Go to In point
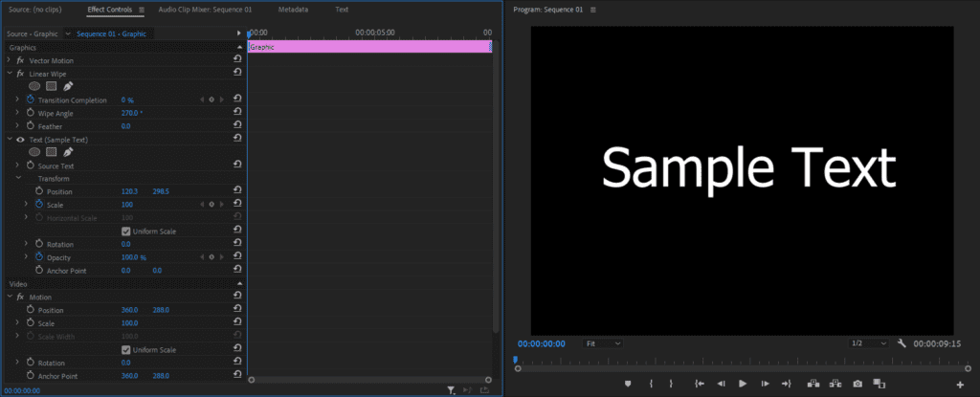This screenshot has width=980, height=397. 700,384
